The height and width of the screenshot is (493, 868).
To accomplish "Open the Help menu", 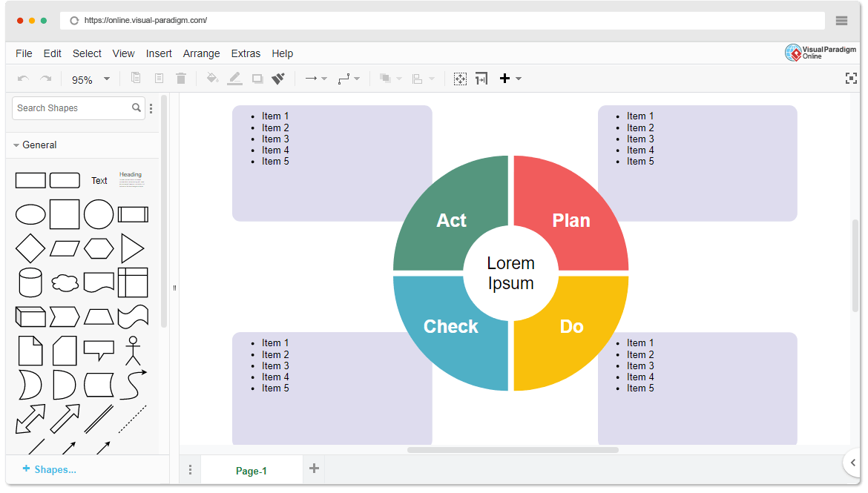I will pos(283,53).
